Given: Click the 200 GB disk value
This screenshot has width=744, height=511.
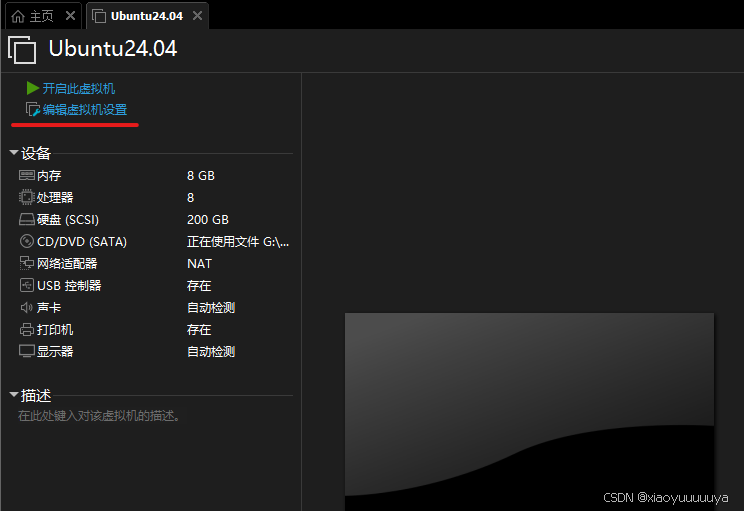Looking at the screenshot, I should (x=208, y=220).
